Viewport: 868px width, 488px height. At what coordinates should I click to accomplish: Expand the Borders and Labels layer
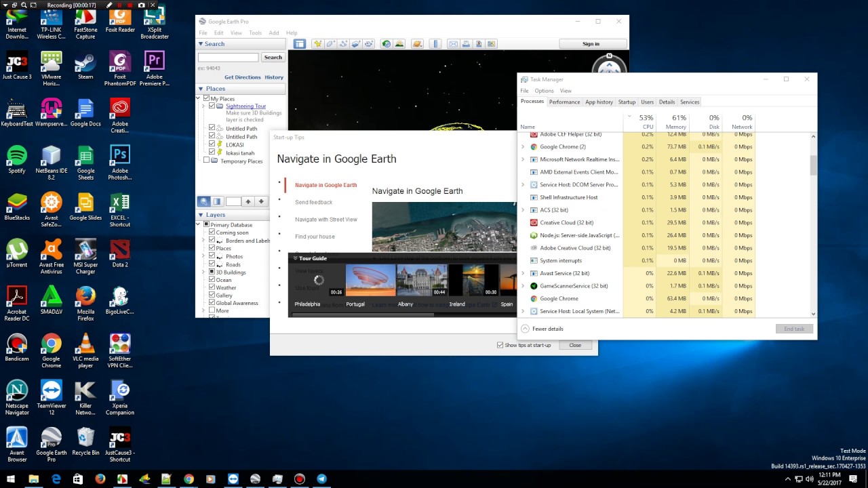click(x=203, y=241)
